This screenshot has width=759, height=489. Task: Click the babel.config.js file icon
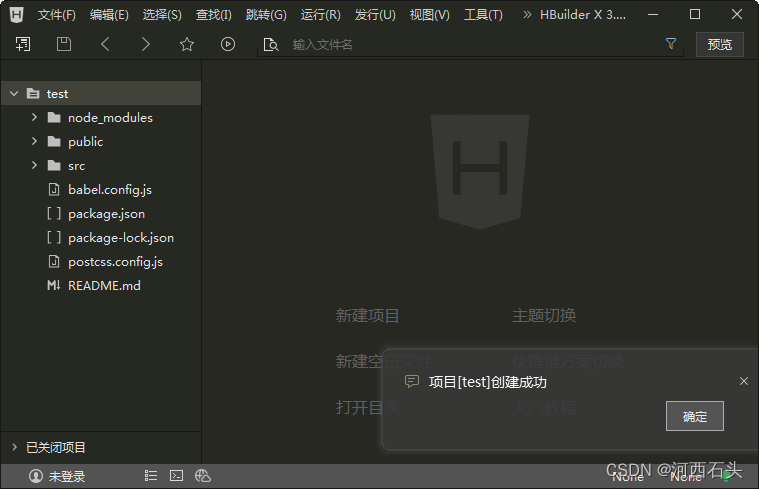coord(54,189)
